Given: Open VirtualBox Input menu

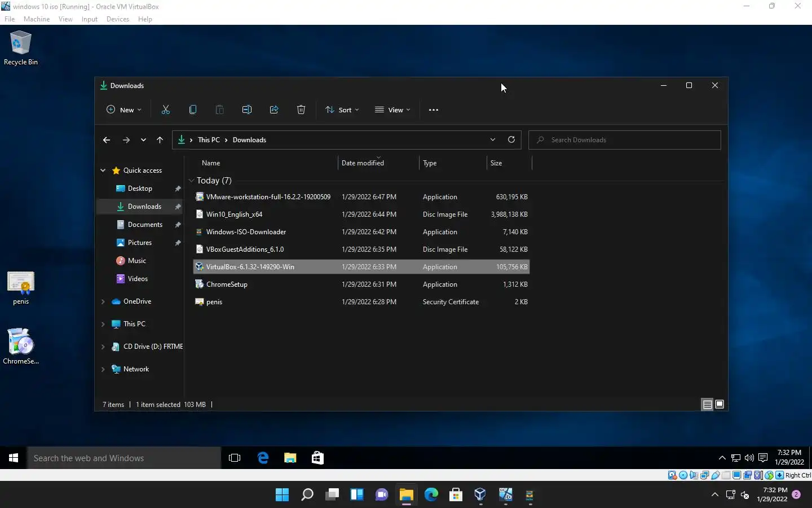Looking at the screenshot, I should (x=89, y=19).
